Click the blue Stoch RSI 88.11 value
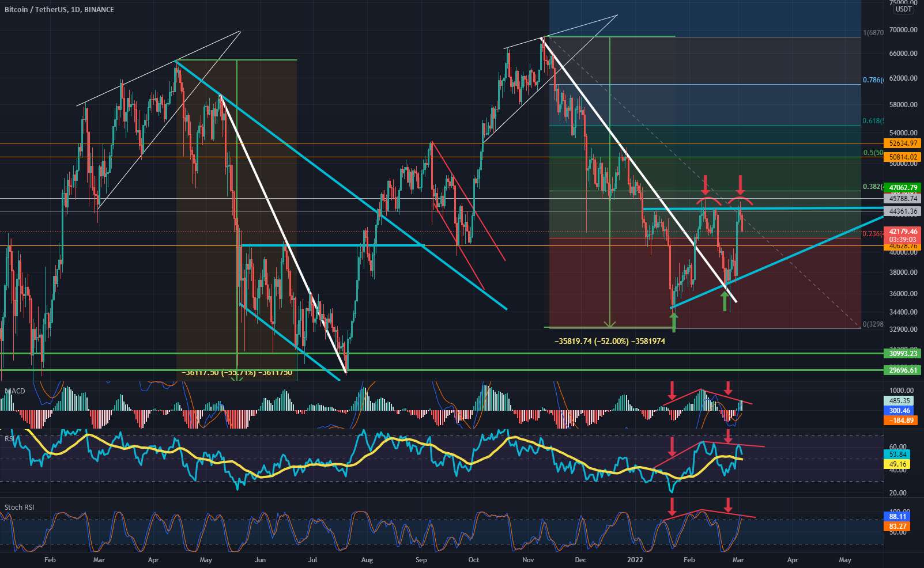This screenshot has height=568, width=924. coord(897,517)
